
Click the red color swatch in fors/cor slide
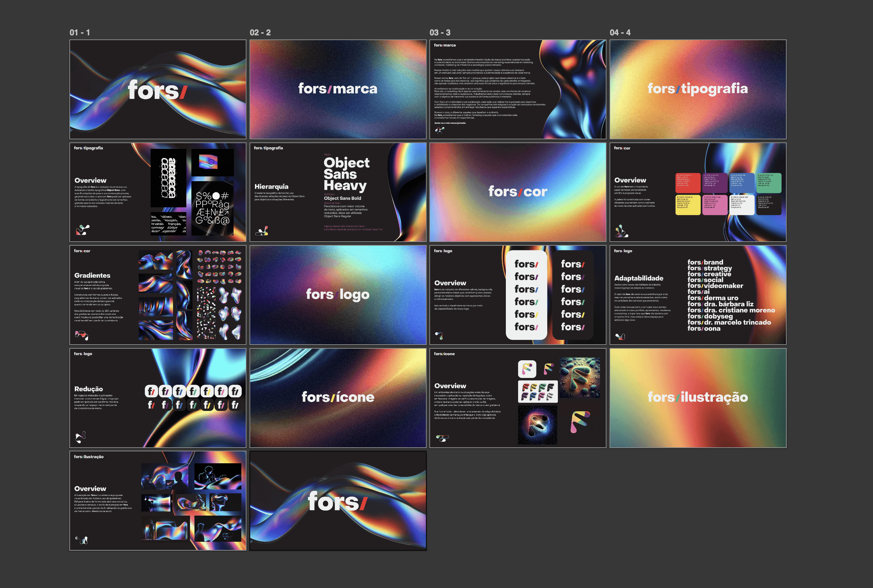[688, 183]
